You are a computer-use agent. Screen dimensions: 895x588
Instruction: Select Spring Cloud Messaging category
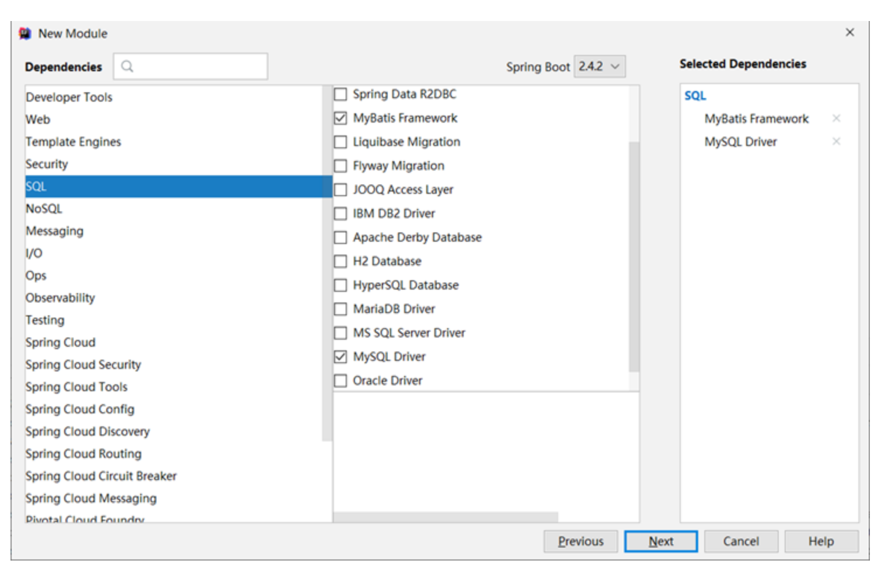[174, 499]
